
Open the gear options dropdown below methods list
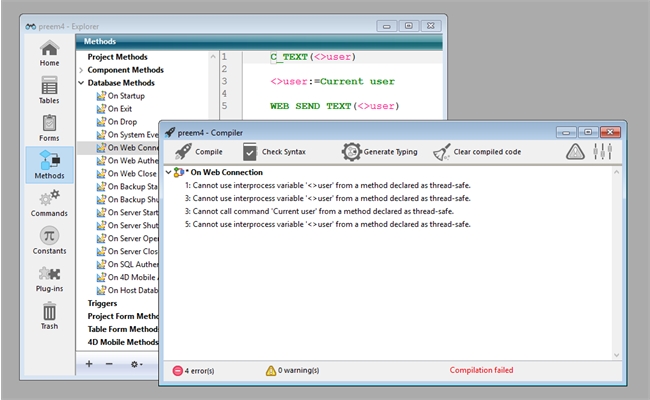click(136, 364)
